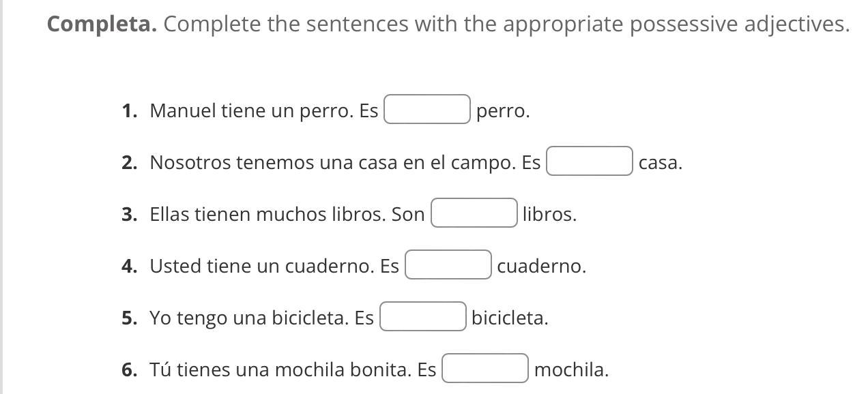
Task: Click the bold "Completa." heading word
Action: point(102,25)
